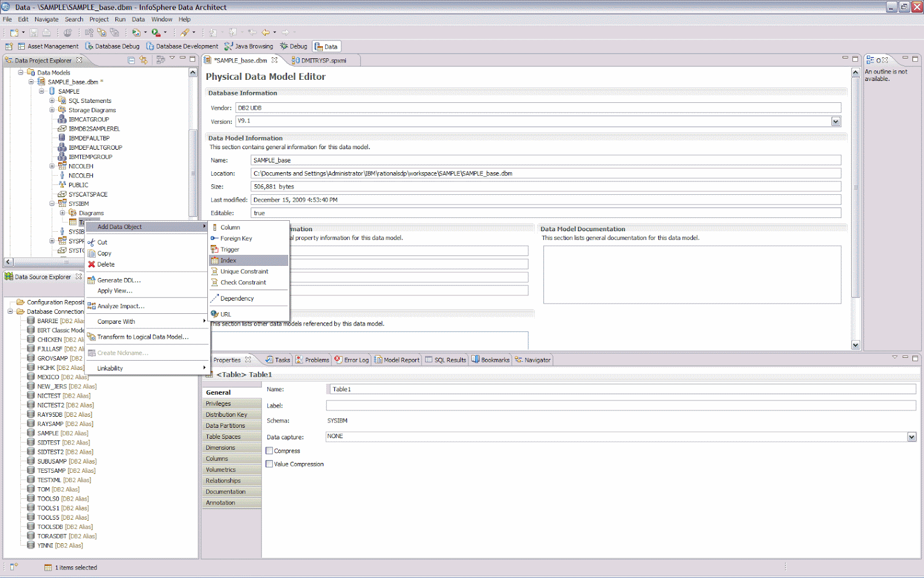The image size is (924, 578).
Task: Collapse the Data Models tree node
Action: [x=21, y=73]
